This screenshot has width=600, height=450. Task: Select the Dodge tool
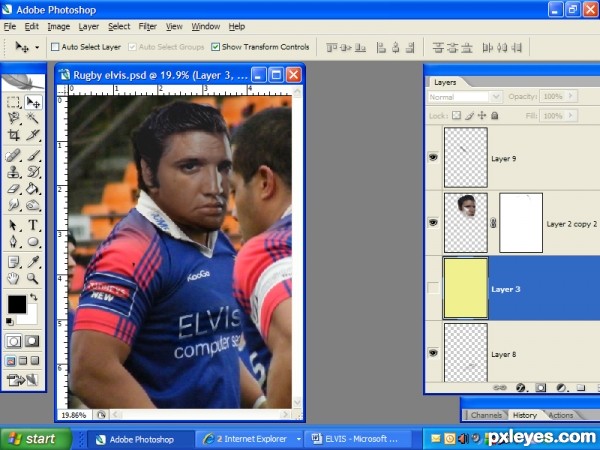point(33,205)
